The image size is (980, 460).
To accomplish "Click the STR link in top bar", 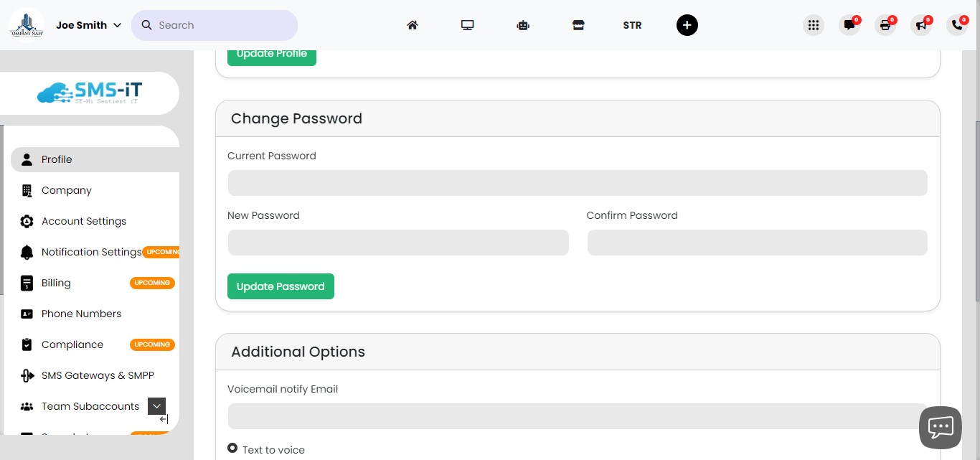I will [632, 25].
